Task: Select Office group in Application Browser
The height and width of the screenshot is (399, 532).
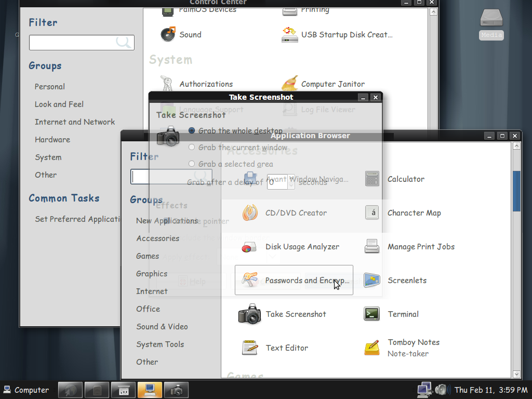Action: (148, 309)
